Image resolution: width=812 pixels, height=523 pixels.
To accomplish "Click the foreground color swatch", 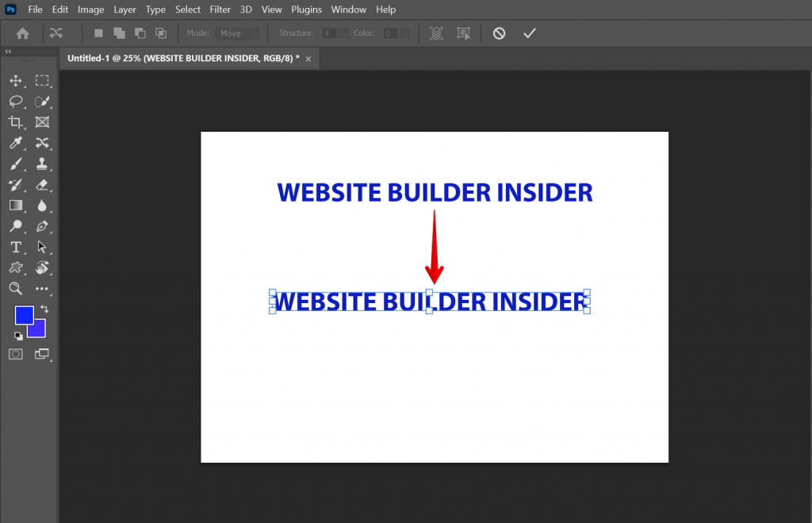I will click(25, 316).
